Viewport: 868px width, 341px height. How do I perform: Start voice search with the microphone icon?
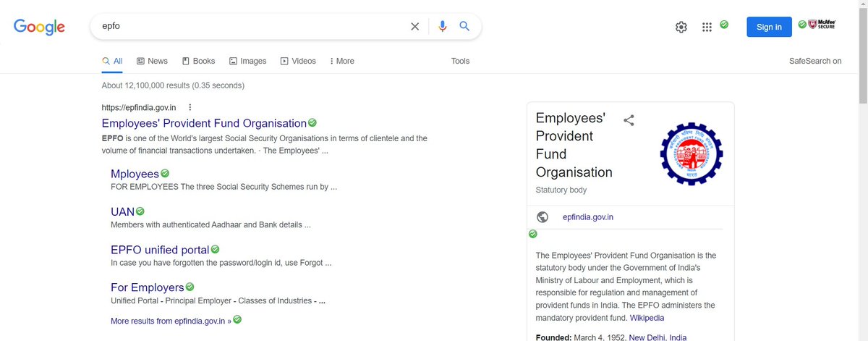(x=443, y=27)
